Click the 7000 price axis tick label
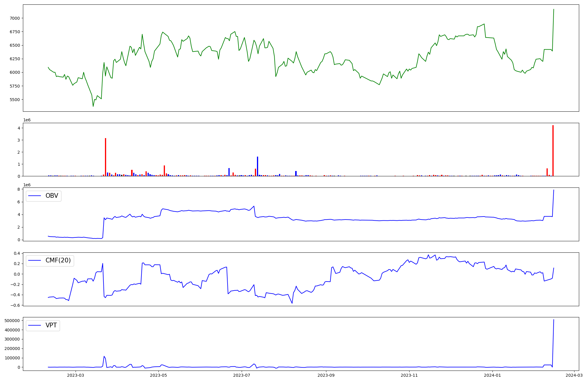This screenshot has height=382, width=588. [x=14, y=18]
